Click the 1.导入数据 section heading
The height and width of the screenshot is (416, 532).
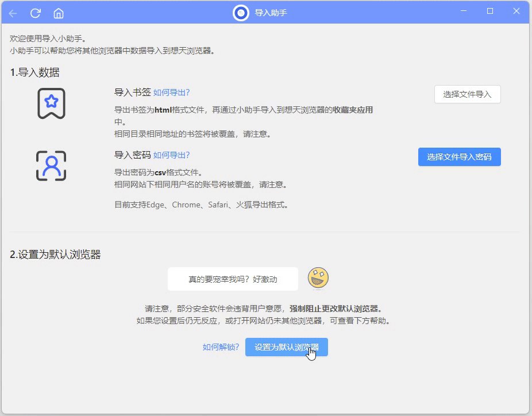click(x=34, y=72)
